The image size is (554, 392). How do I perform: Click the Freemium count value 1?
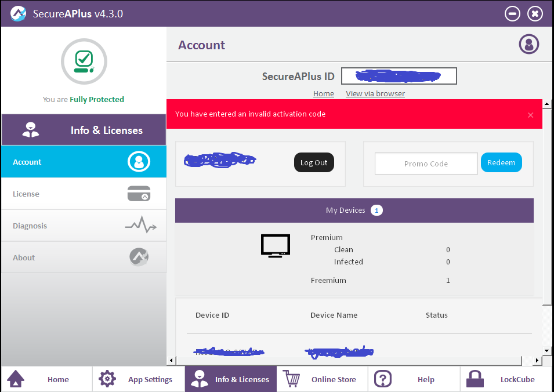(x=448, y=281)
